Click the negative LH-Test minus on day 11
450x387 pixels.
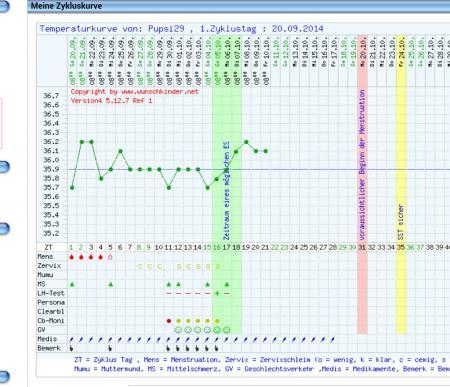tap(169, 293)
